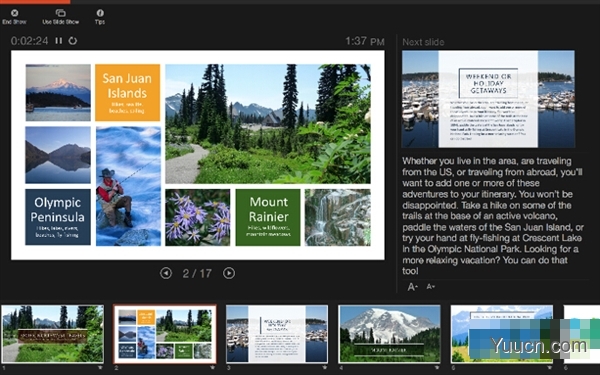
Task: Click the 2 / 17 slide counter
Action: point(197,273)
